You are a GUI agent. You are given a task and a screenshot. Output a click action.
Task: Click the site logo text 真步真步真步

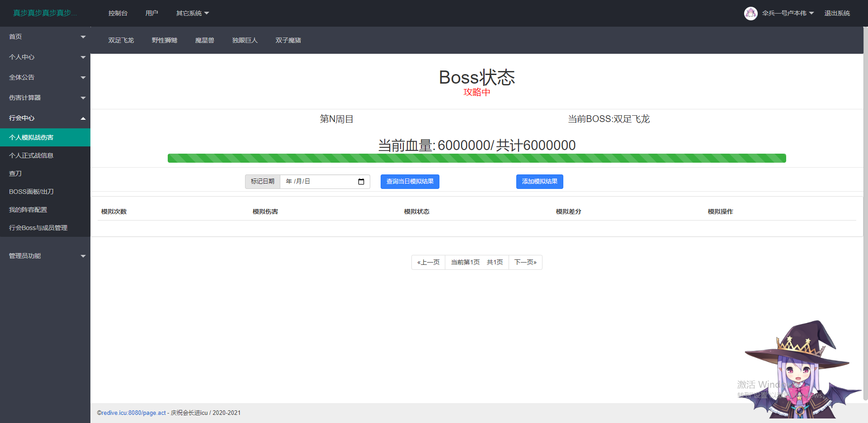[x=45, y=13]
